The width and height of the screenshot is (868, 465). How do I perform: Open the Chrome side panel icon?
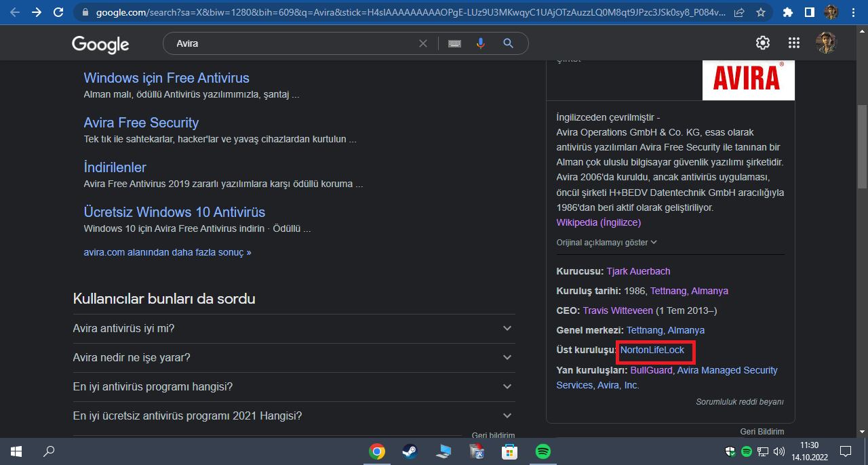(809, 12)
